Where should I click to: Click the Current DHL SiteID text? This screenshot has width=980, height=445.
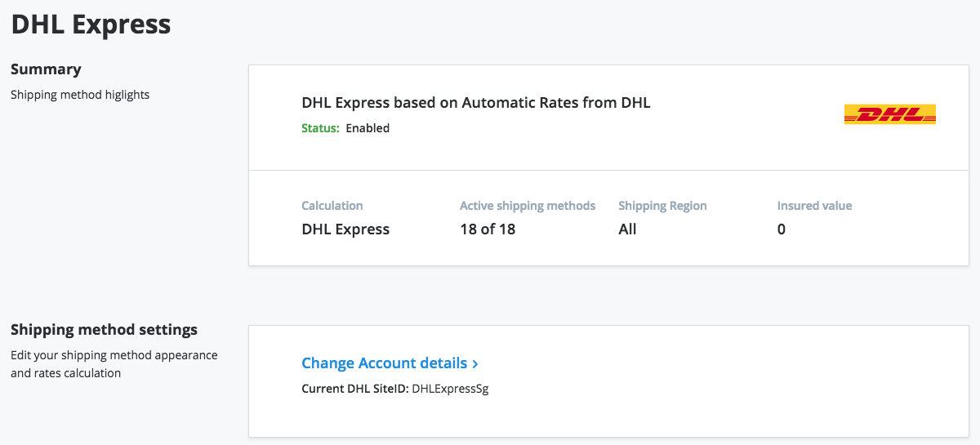point(395,389)
